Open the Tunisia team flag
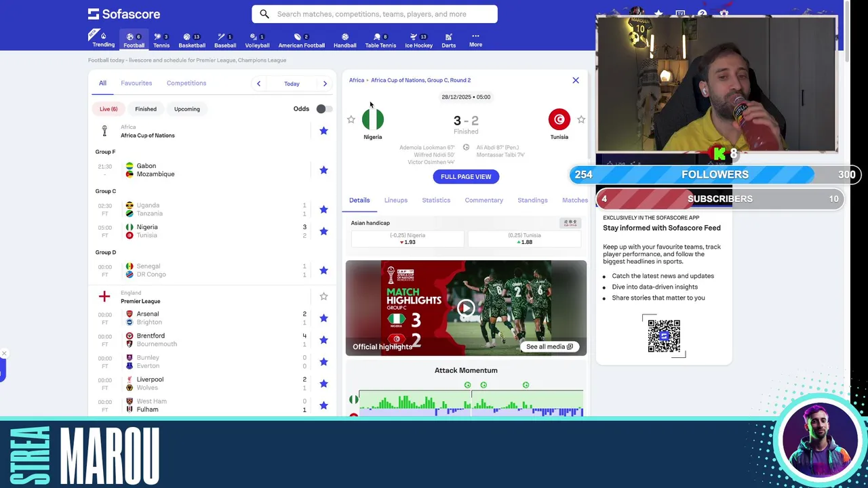868x488 pixels. 559,119
